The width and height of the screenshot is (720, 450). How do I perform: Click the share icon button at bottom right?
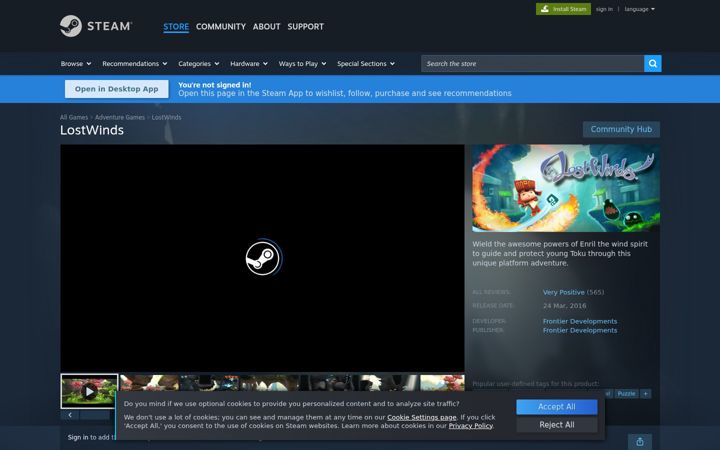click(640, 442)
